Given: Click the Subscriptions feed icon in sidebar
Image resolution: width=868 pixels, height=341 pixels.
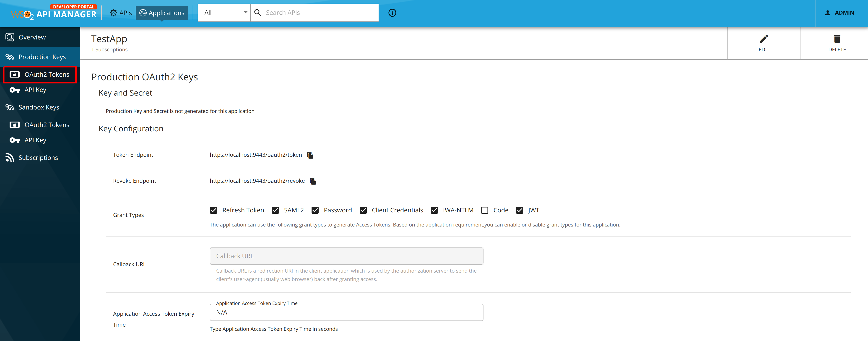Looking at the screenshot, I should pyautogui.click(x=9, y=157).
